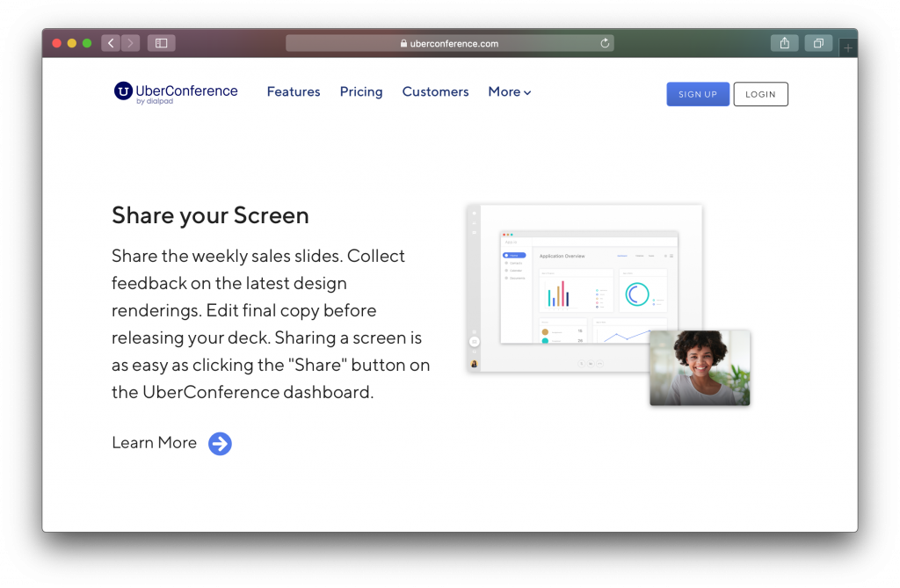
Task: Expand the More dropdown menu
Action: (x=510, y=92)
